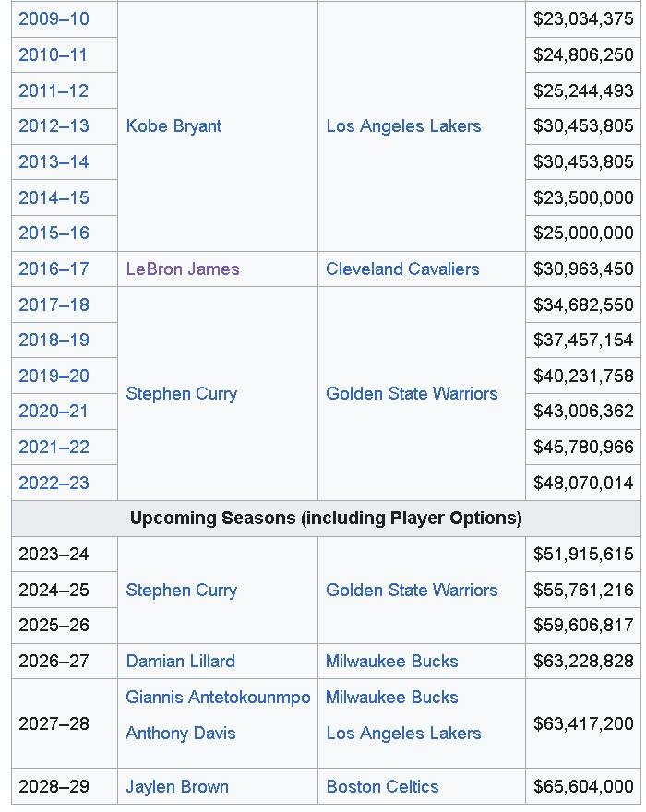646x812 pixels.
Task: Click the Damian Lillard link
Action: click(180, 661)
